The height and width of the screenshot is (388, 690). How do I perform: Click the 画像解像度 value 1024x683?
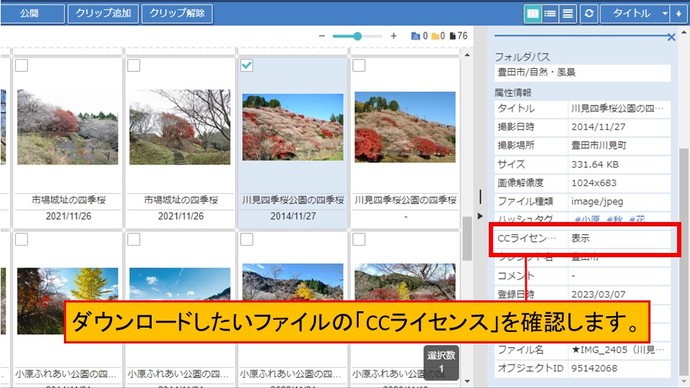[x=594, y=183]
